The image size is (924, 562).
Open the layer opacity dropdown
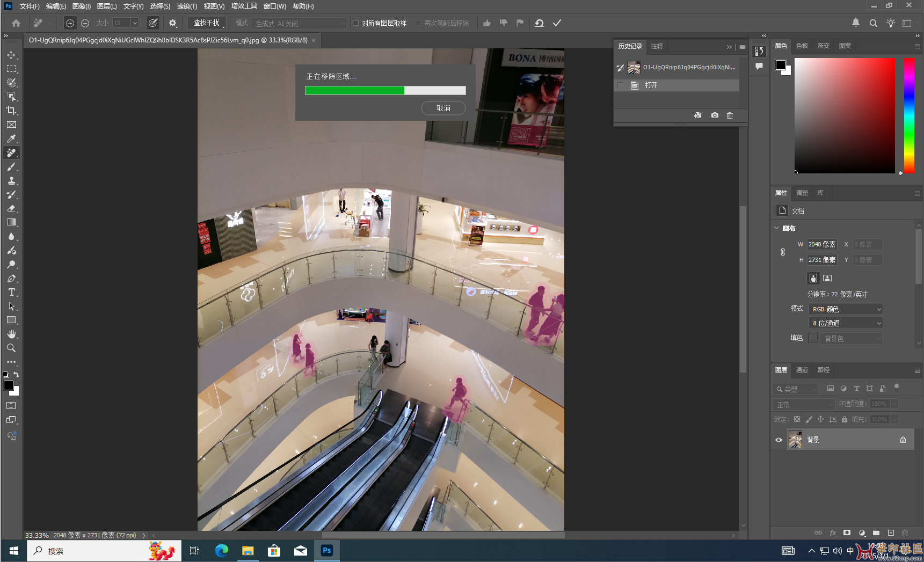point(894,404)
